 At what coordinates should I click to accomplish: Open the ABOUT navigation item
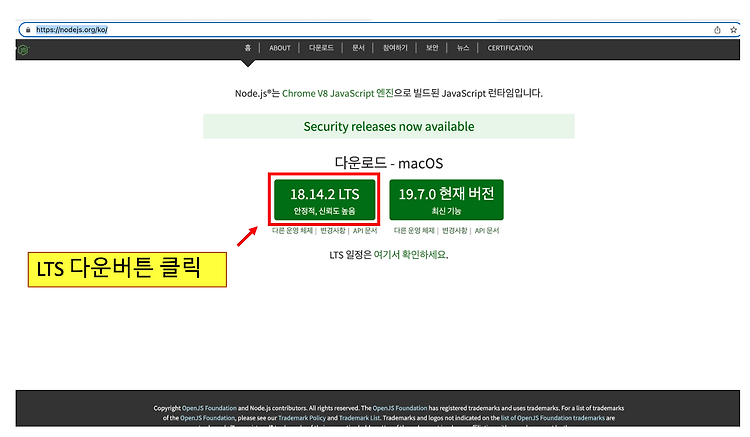[x=280, y=48]
